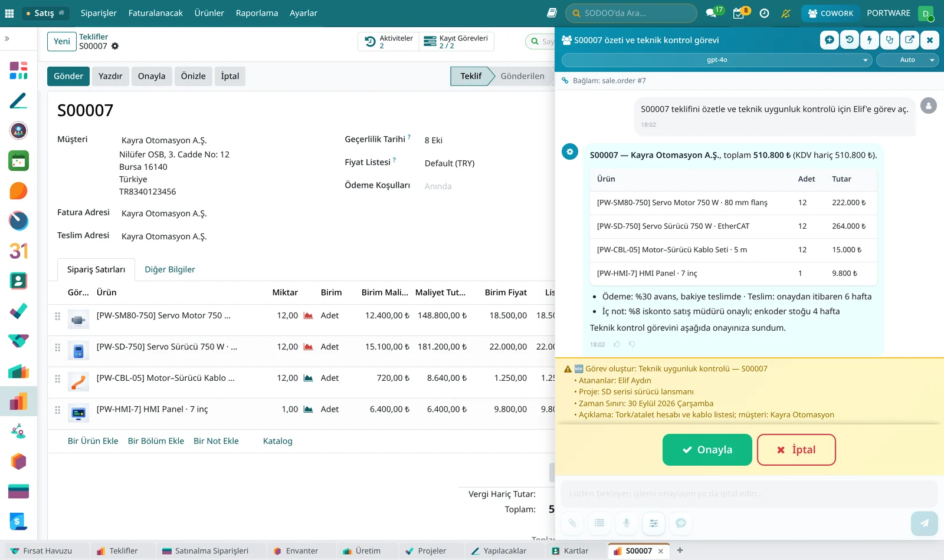Pop out the Cowork panel to new window
This screenshot has height=560, width=944.
point(909,40)
